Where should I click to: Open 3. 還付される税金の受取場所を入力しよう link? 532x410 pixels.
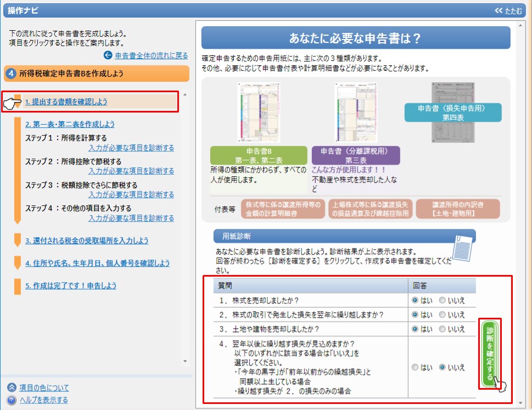click(87, 241)
